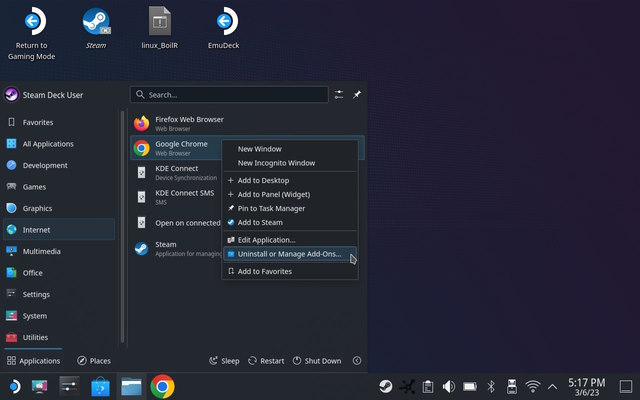This screenshot has height=400, width=640.
Task: Click the category list scrollbar
Action: [122, 227]
